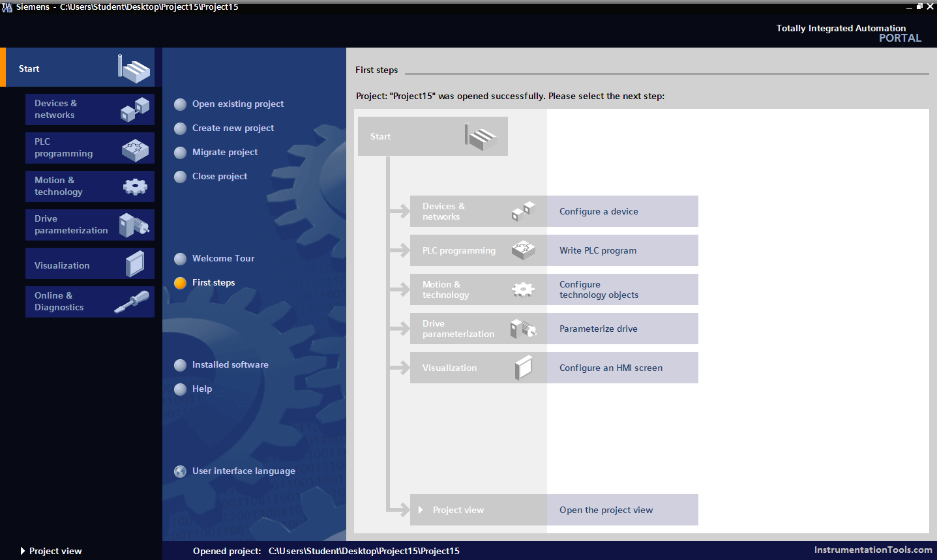Switch to Visualization portal
Screen dimensions: 937x560
click(x=90, y=263)
